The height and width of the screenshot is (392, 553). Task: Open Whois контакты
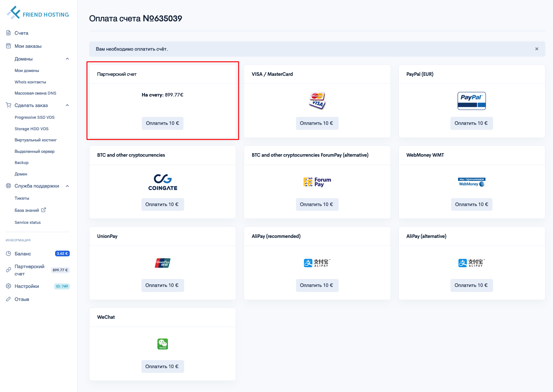pyautogui.click(x=30, y=82)
